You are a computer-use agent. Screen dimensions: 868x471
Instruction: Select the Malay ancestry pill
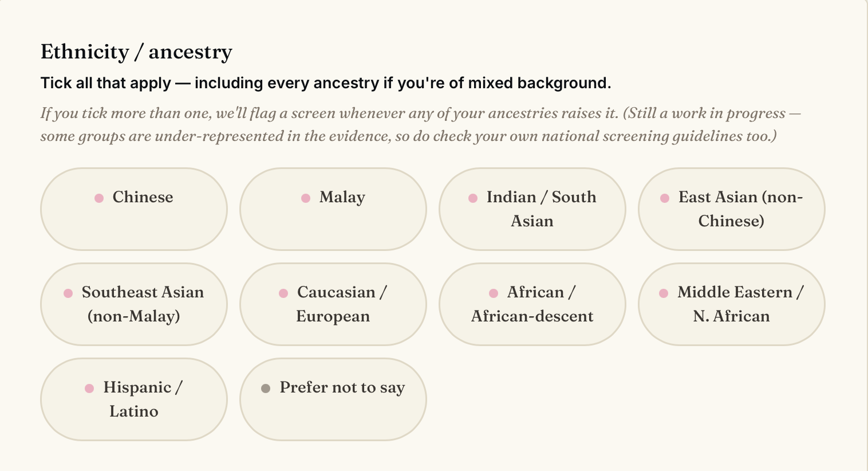click(x=333, y=209)
